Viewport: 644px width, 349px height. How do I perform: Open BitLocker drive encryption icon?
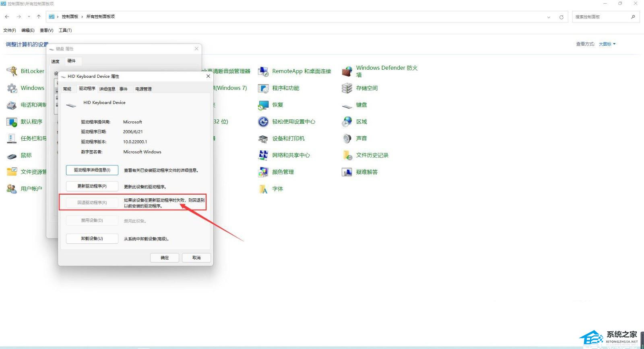coord(12,71)
